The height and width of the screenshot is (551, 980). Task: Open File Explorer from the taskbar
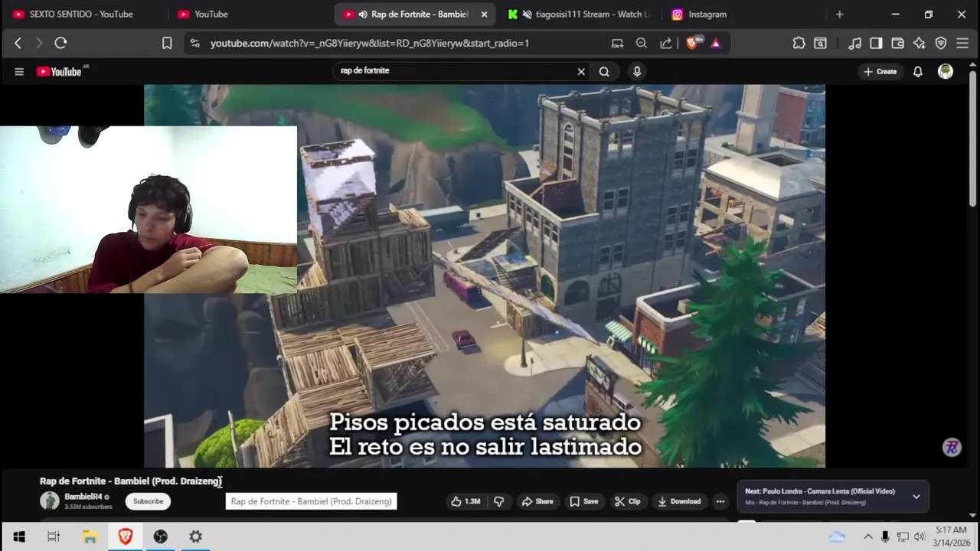90,536
